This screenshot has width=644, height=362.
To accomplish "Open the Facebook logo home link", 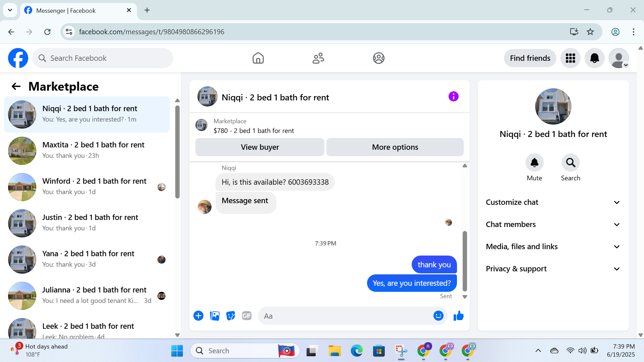I will (18, 58).
